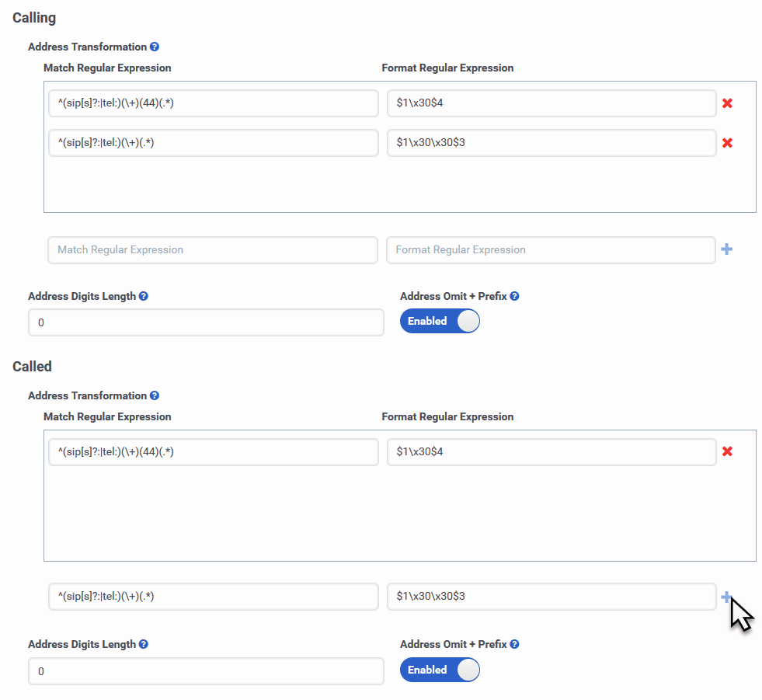Edit first Calling match expression with (44)
Screen dimensions: 762x700
pyautogui.click(x=213, y=103)
